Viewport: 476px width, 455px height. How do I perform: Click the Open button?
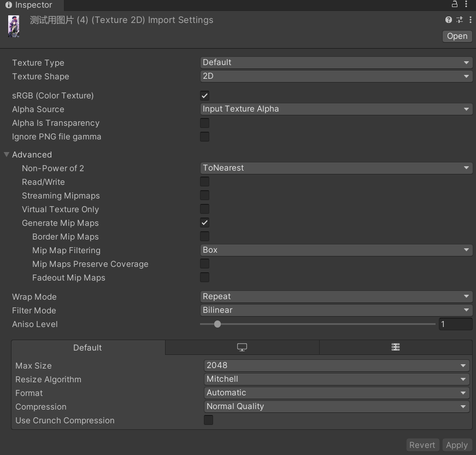457,36
